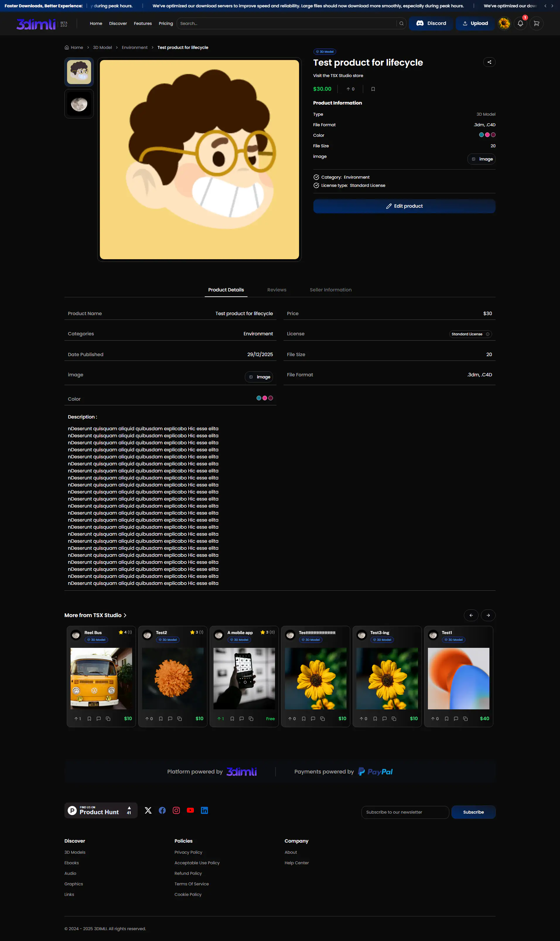Expand More from TSX Studio chevron

click(125, 615)
